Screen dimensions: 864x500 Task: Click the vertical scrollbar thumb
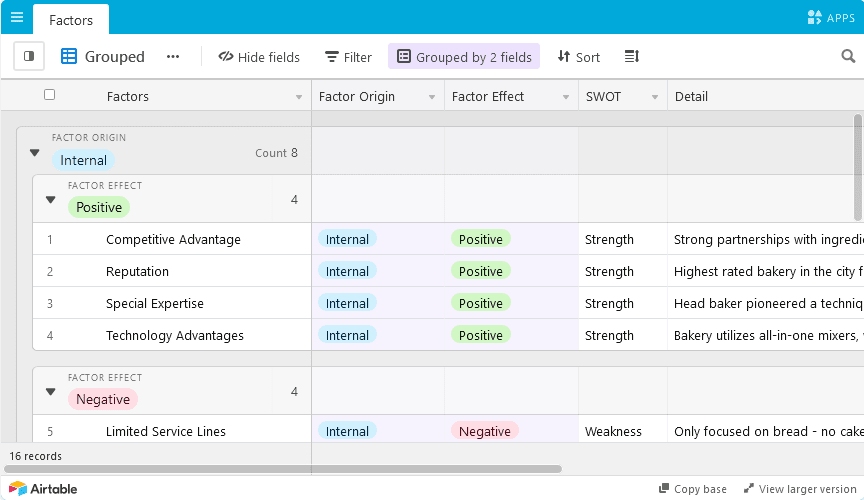[x=857, y=167]
